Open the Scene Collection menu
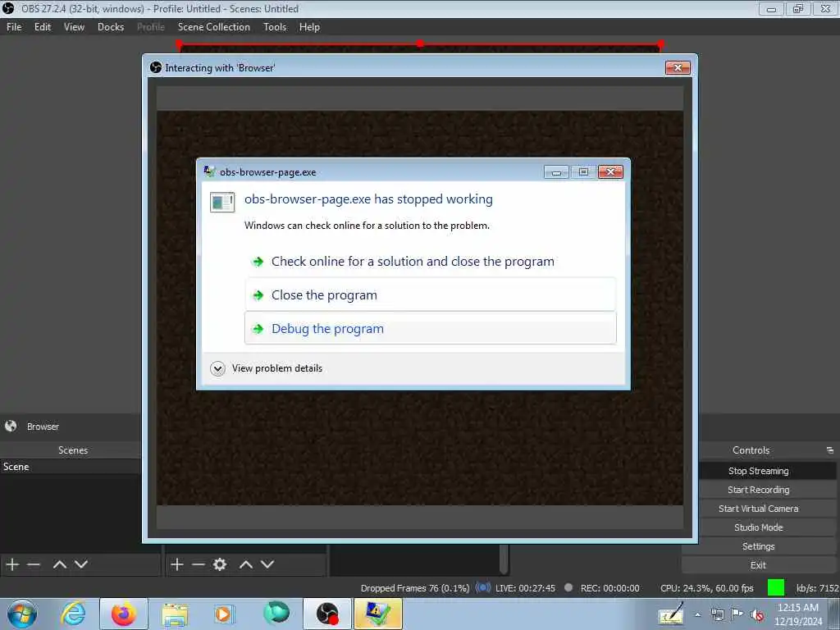 point(214,27)
